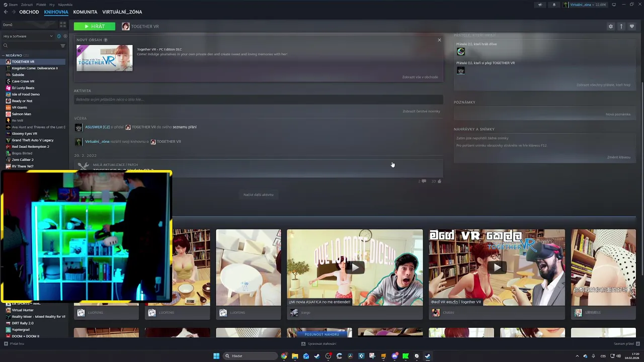Open the KOMUNITA community tab
This screenshot has width=644, height=362.
(x=85, y=12)
